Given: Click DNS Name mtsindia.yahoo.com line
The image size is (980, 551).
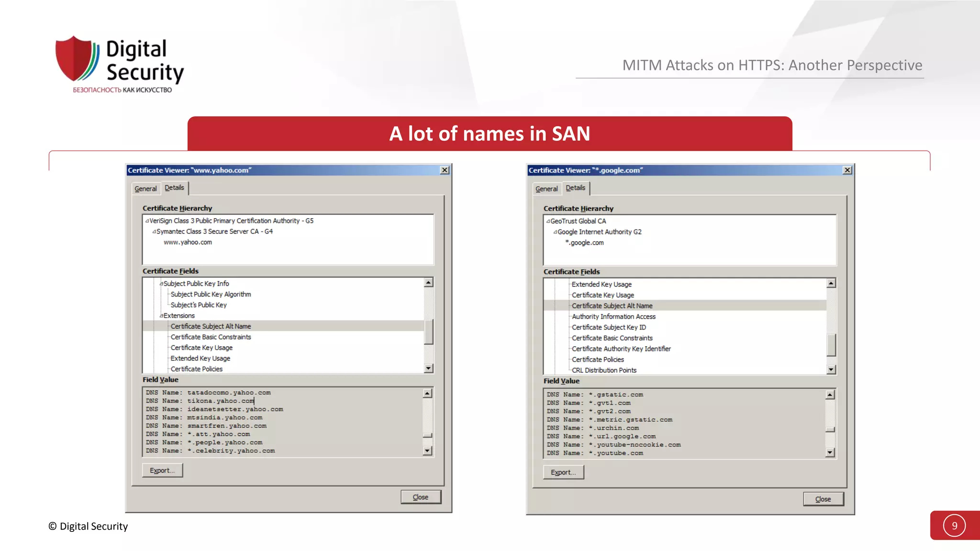Looking at the screenshot, I should point(204,418).
